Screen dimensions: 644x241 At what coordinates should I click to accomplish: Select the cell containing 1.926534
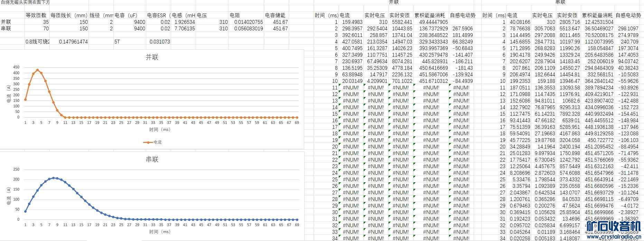tap(185, 22)
